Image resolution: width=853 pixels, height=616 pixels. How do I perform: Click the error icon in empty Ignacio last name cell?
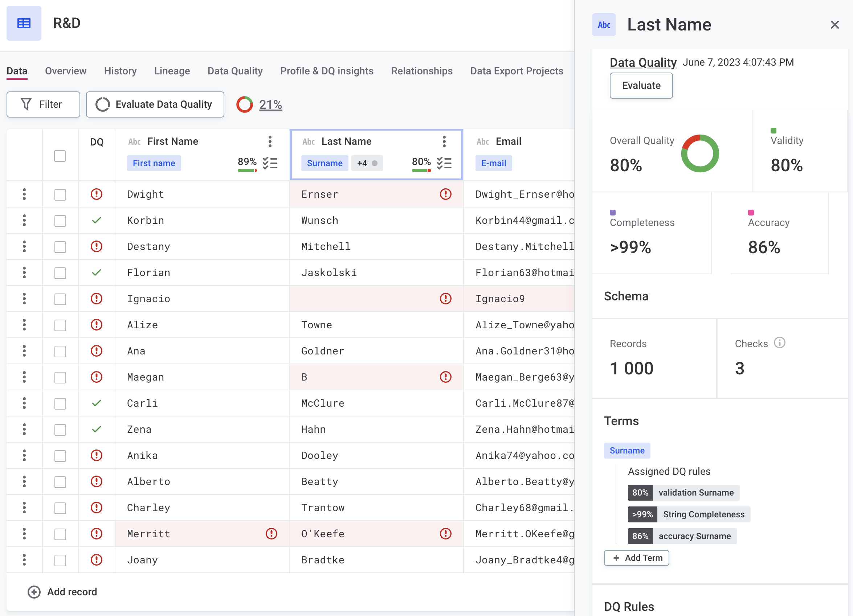coord(445,299)
